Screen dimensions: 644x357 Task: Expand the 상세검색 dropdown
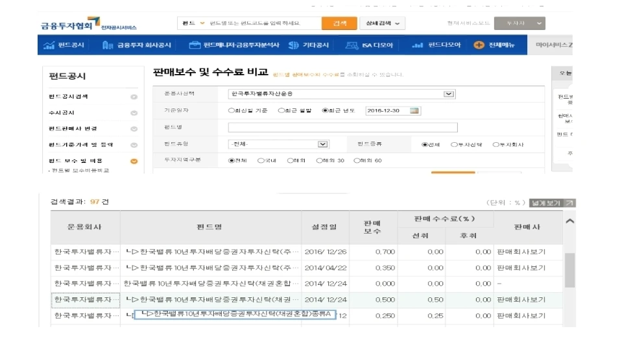pyautogui.click(x=383, y=23)
